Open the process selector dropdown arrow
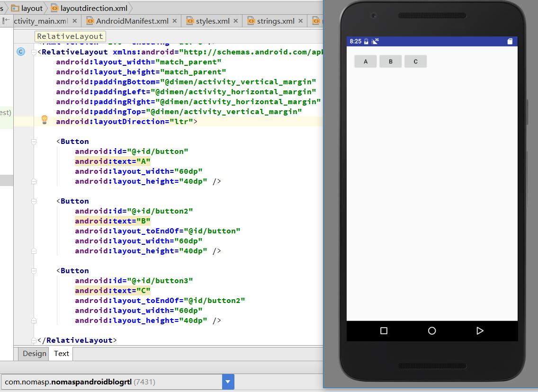 tap(228, 382)
